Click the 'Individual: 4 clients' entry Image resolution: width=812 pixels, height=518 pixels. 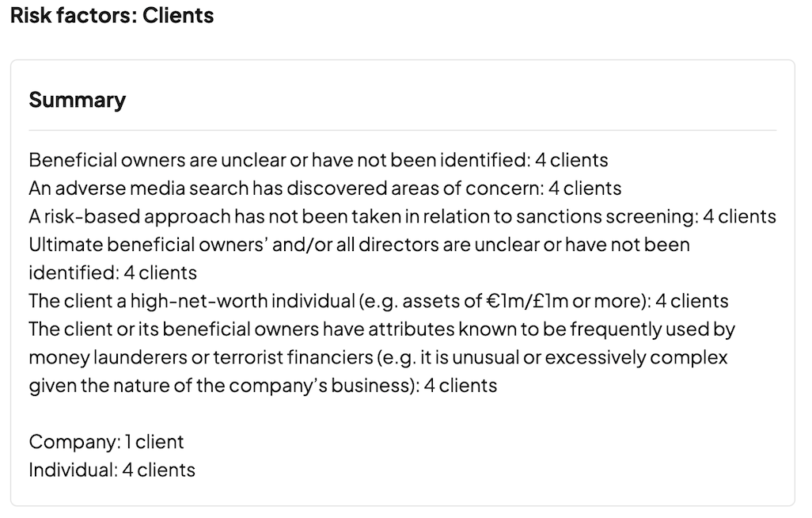tap(112, 470)
